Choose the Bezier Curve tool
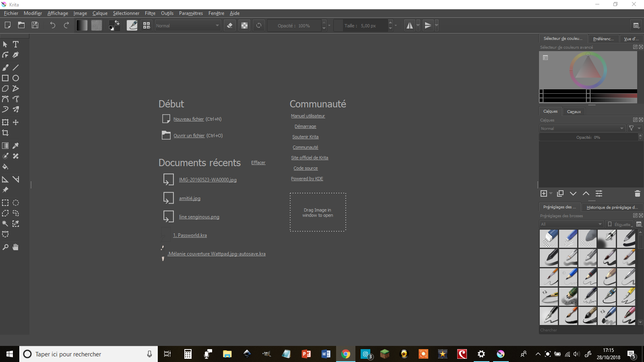 pyautogui.click(x=5, y=99)
